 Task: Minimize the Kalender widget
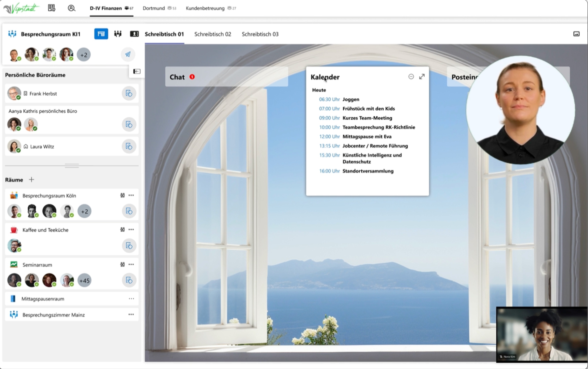point(411,77)
